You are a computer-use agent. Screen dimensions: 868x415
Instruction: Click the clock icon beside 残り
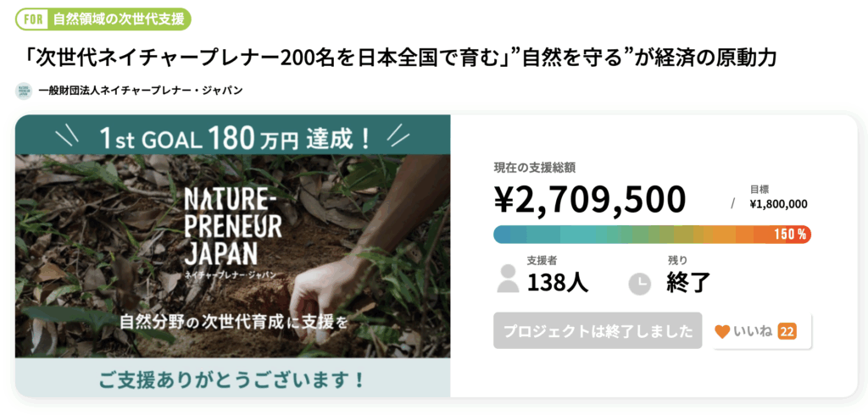pyautogui.click(x=640, y=283)
